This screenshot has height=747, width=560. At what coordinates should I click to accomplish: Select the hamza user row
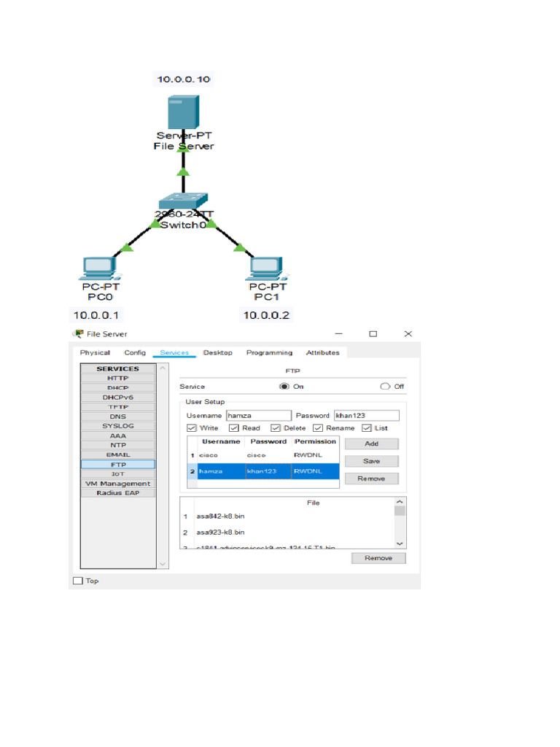263,471
